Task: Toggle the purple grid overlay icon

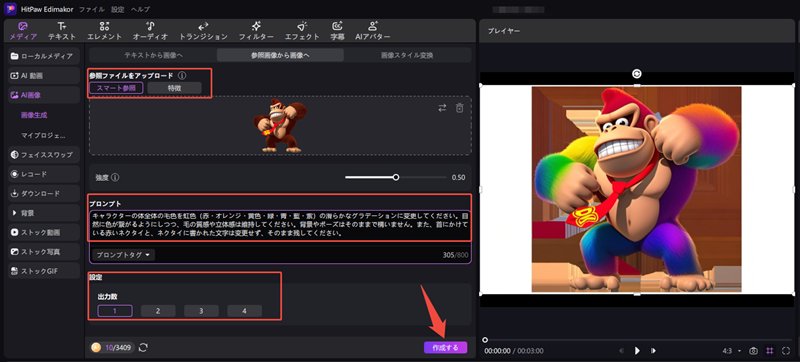Action: coord(769,351)
